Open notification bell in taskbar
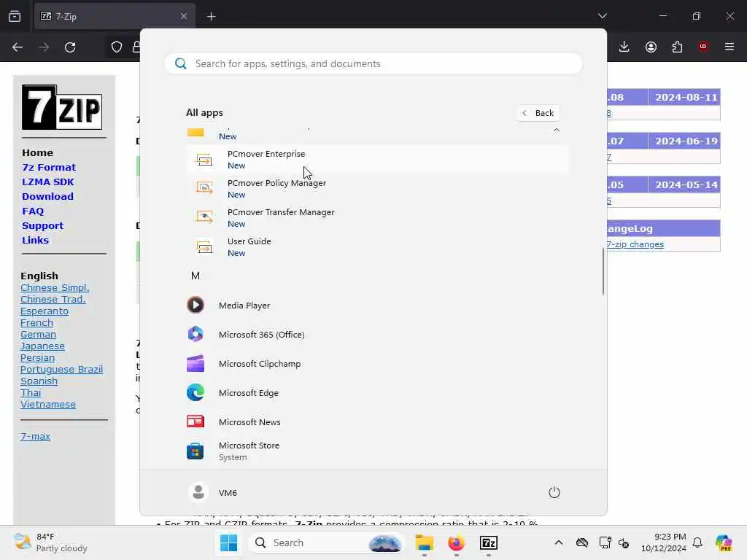This screenshot has height=560, width=747. click(697, 542)
